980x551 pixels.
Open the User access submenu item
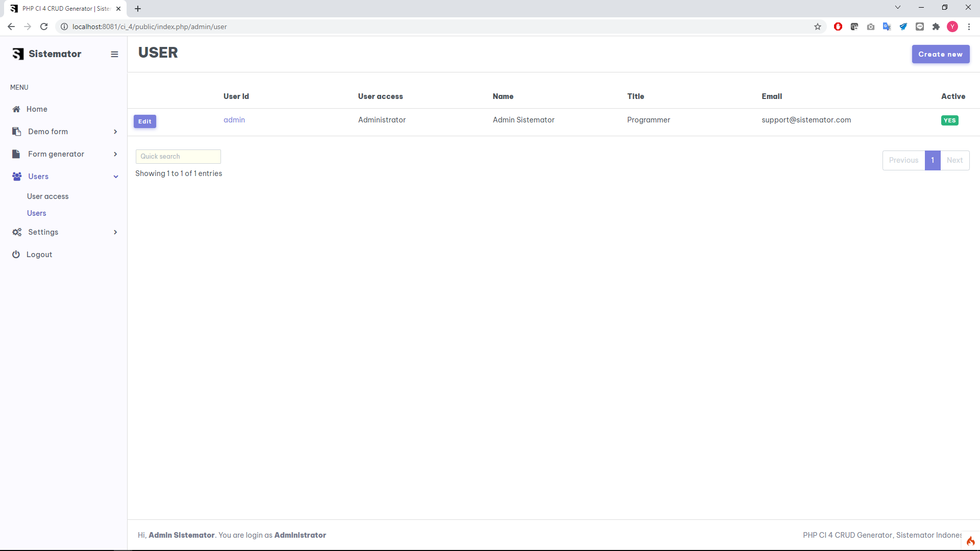click(47, 196)
